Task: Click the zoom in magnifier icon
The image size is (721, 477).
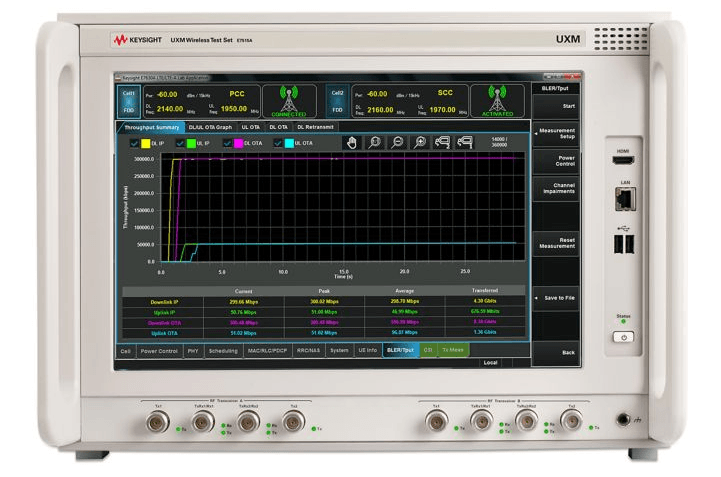Action: [419, 143]
